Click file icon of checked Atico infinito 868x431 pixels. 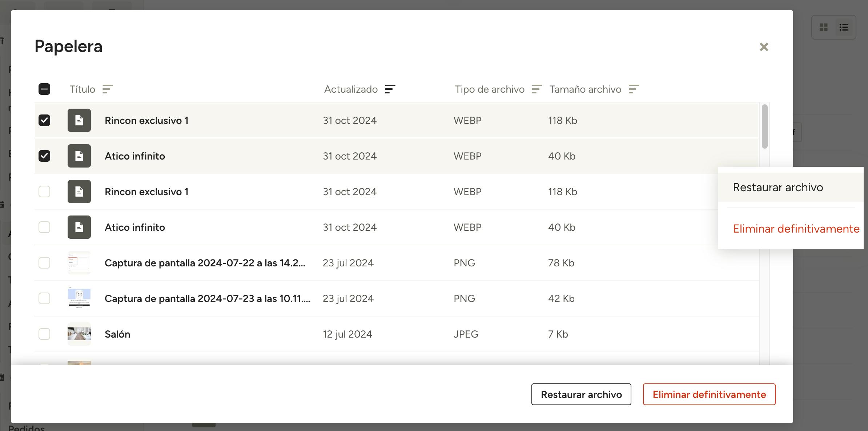pyautogui.click(x=79, y=156)
